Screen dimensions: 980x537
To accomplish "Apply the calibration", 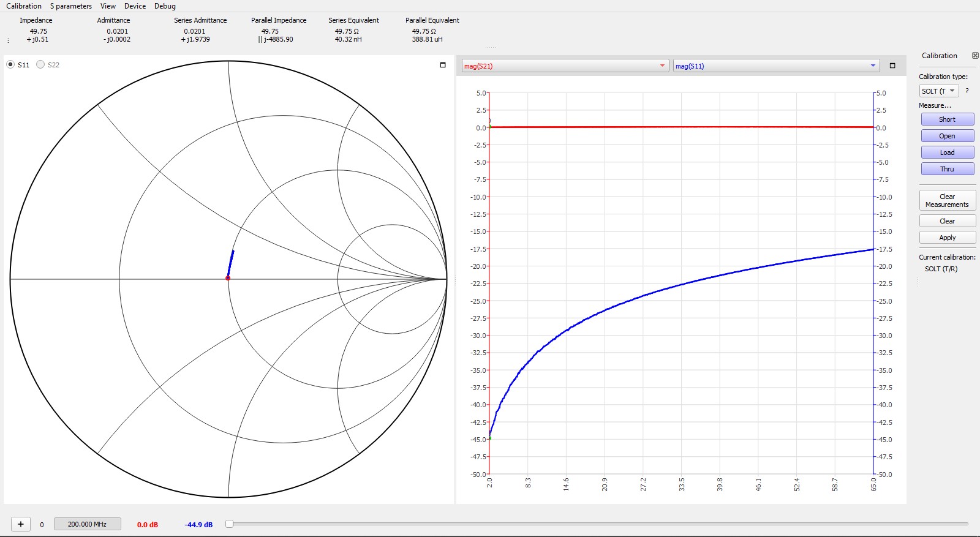I will pos(948,238).
